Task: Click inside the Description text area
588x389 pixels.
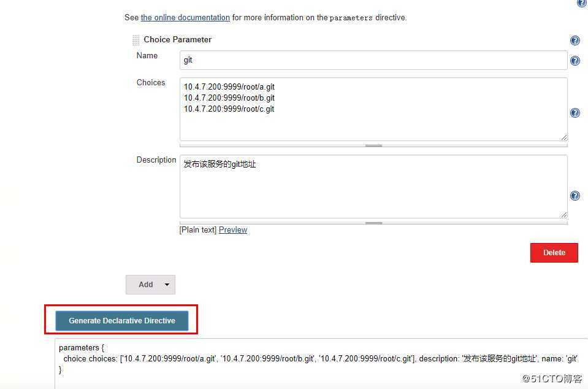Action: 373,187
